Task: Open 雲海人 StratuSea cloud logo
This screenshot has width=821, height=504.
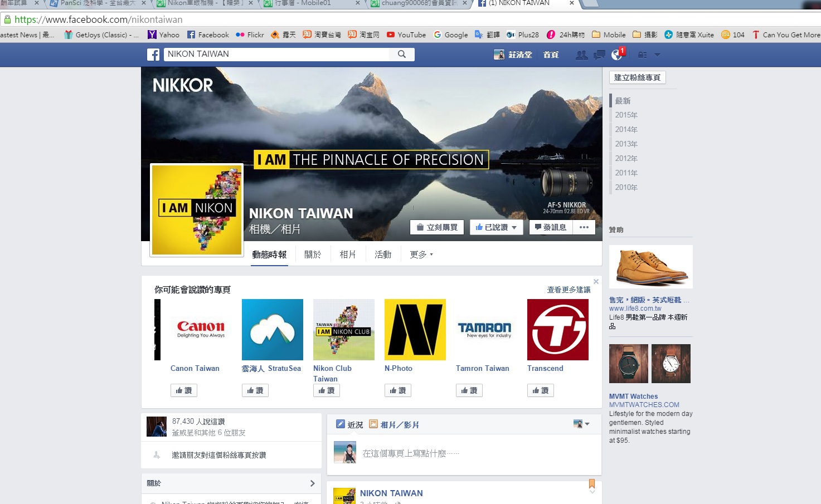Action: click(273, 330)
